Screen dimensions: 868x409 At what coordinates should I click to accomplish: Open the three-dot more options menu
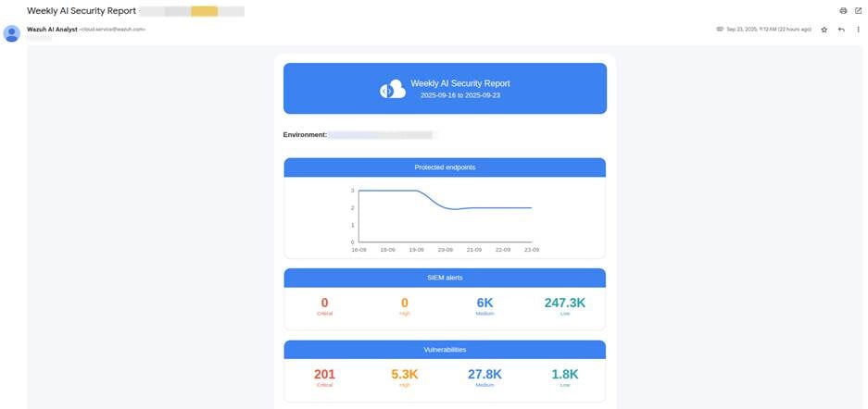858,30
